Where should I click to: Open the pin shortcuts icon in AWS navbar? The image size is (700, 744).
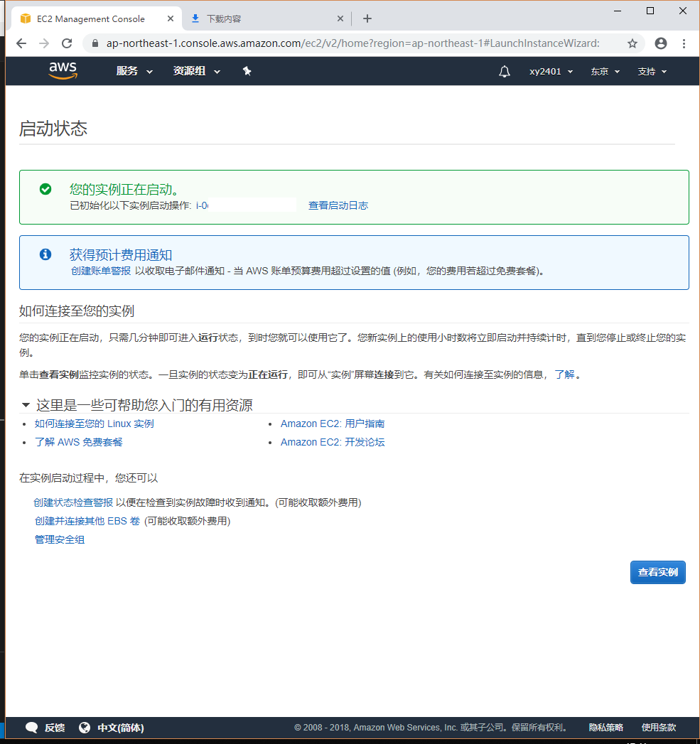(247, 71)
